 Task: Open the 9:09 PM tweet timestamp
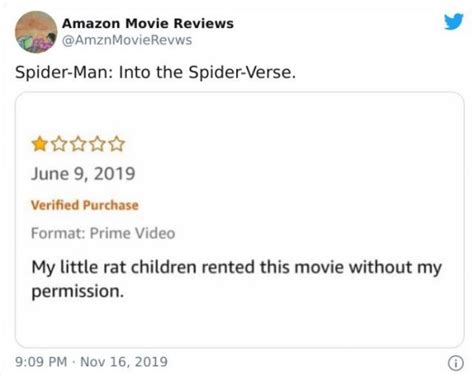pyautogui.click(x=41, y=362)
